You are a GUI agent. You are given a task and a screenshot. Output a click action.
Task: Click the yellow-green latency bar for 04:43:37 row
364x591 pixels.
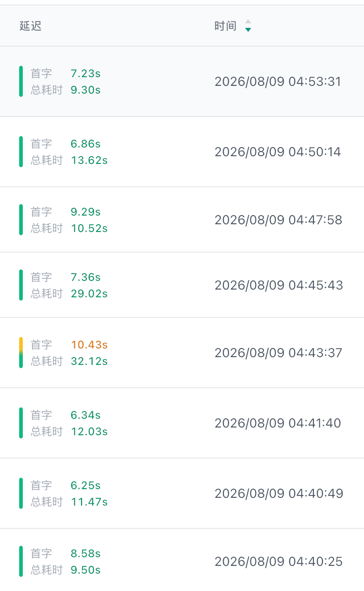point(21,353)
